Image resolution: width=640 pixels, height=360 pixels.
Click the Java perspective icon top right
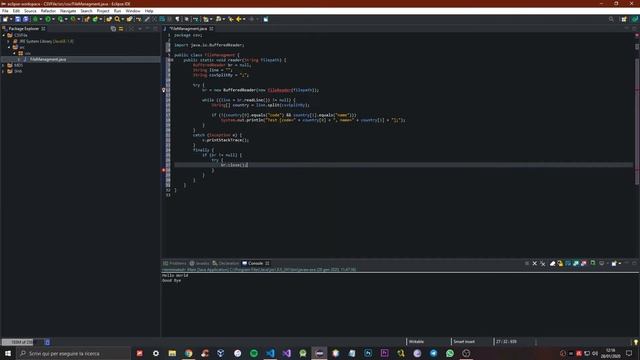click(635, 19)
